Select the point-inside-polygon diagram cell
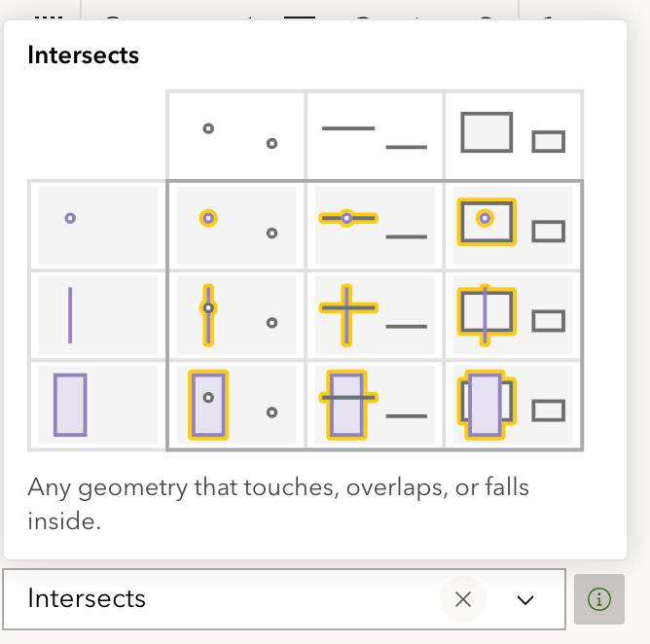The image size is (650, 644). pos(513,226)
